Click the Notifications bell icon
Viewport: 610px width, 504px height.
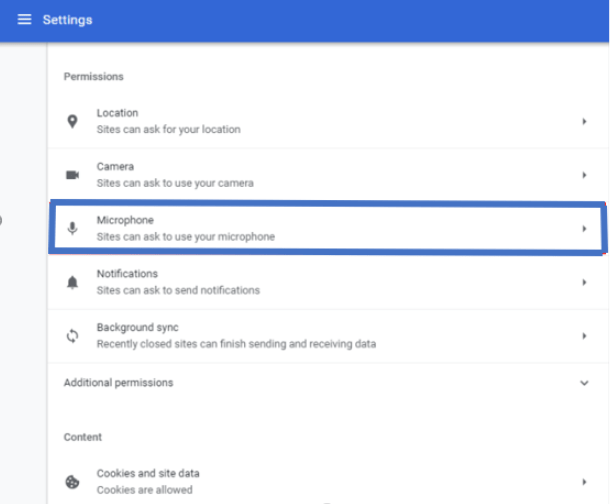coord(72,282)
